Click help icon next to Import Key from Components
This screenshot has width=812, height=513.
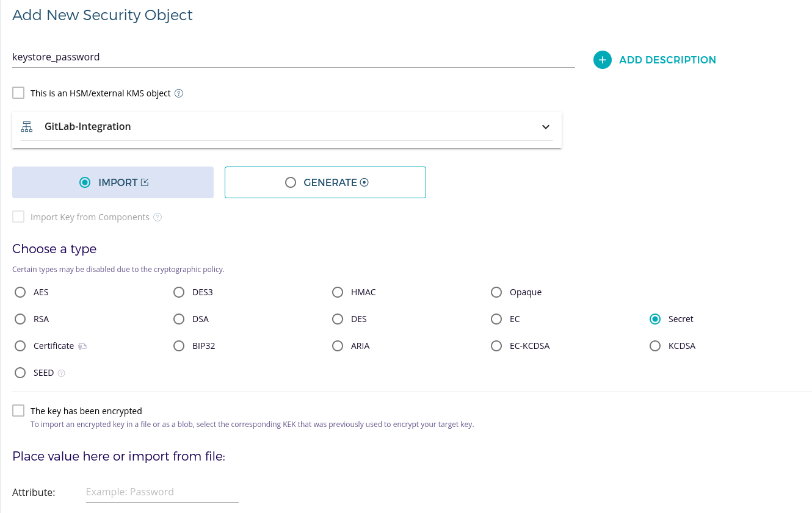pos(158,217)
